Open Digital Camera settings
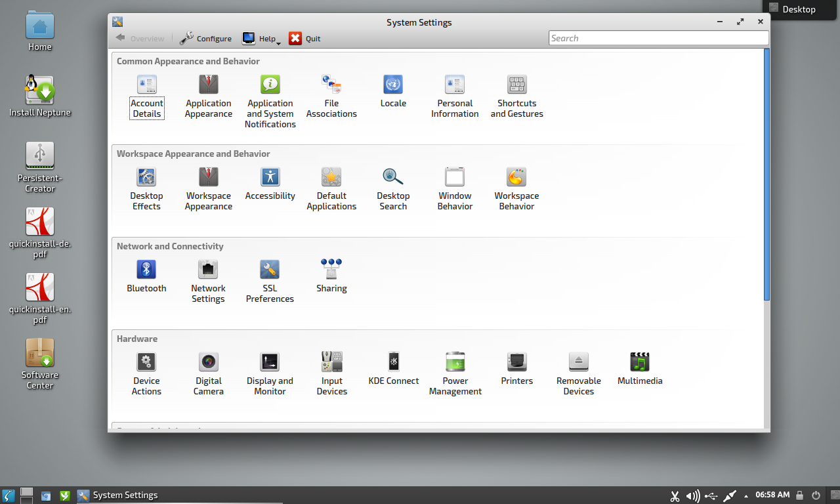840x504 pixels. point(208,374)
